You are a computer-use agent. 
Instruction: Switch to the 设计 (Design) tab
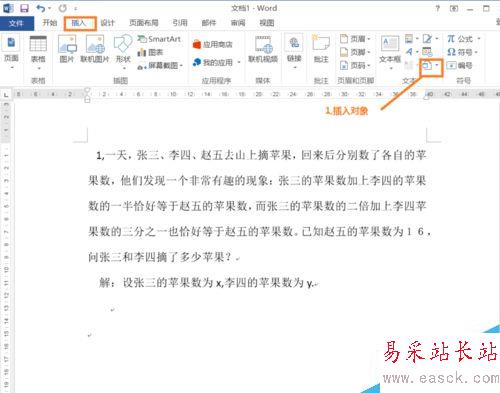(x=108, y=23)
